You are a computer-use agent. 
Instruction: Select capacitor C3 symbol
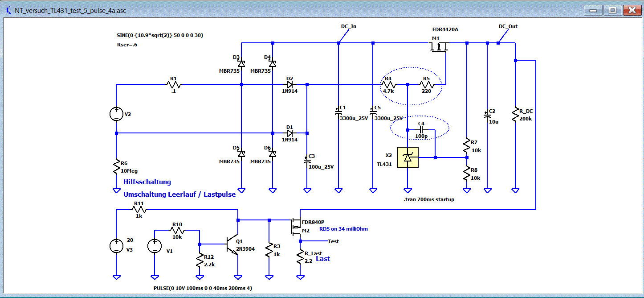(307, 161)
